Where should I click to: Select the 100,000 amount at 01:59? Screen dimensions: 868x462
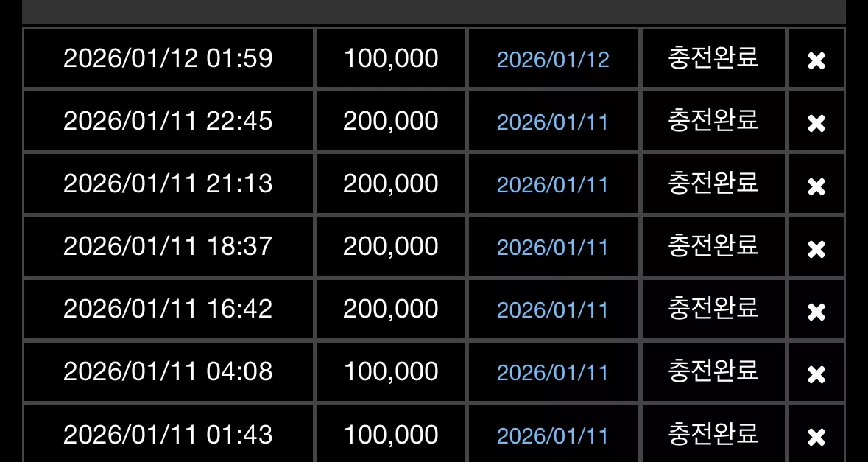pyautogui.click(x=391, y=58)
